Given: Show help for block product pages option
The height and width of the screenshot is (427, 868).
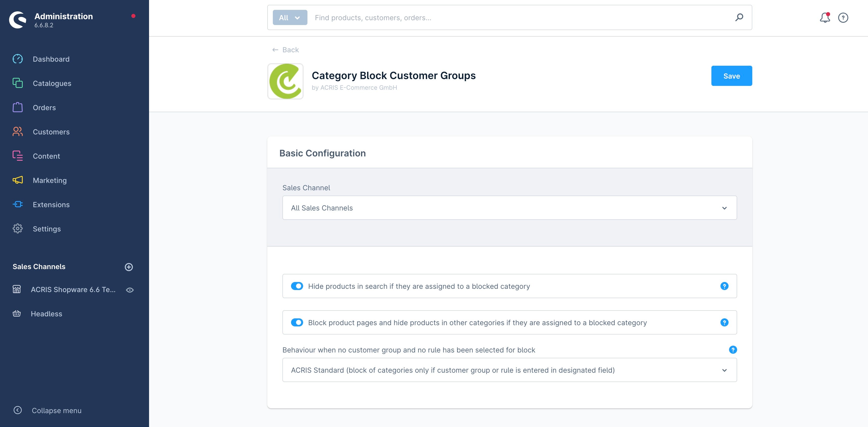Looking at the screenshot, I should [725, 323].
